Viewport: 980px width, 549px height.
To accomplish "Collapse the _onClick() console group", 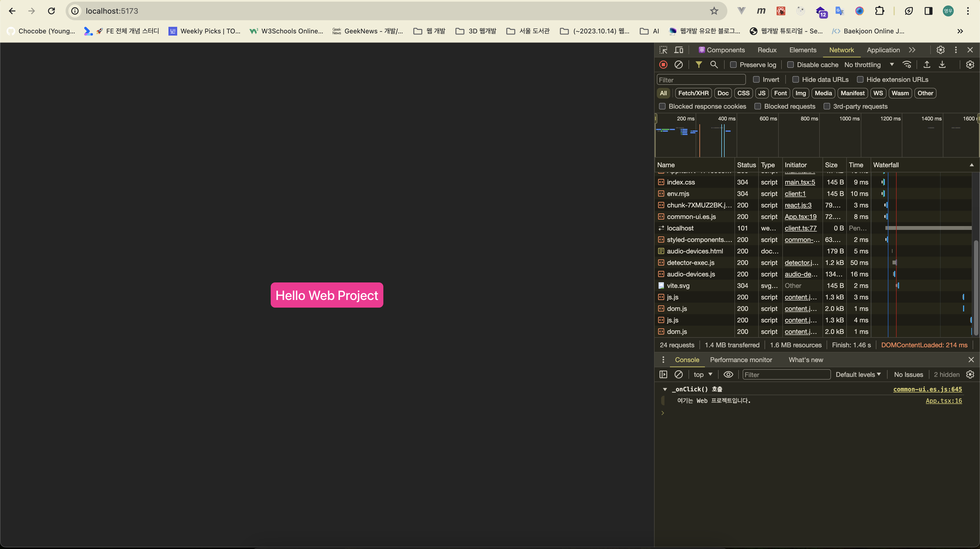I will pyautogui.click(x=665, y=389).
